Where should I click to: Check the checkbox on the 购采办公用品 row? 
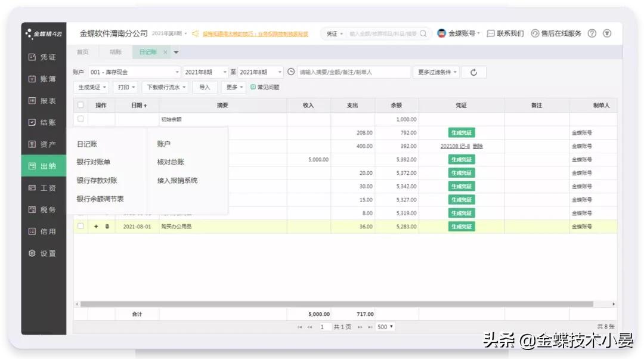tap(80, 226)
